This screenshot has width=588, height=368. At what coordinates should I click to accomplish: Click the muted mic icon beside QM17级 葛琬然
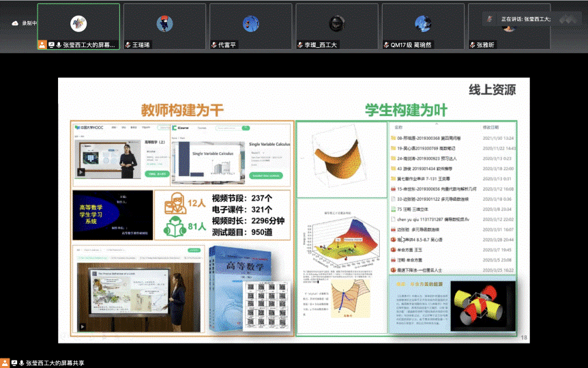(386, 44)
